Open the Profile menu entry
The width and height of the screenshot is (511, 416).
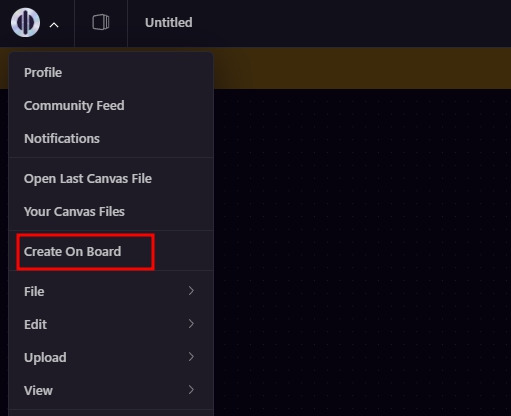[x=111, y=73]
